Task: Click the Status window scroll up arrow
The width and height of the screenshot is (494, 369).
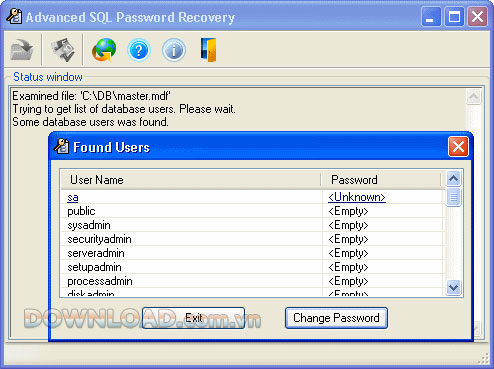Action: pos(473,97)
